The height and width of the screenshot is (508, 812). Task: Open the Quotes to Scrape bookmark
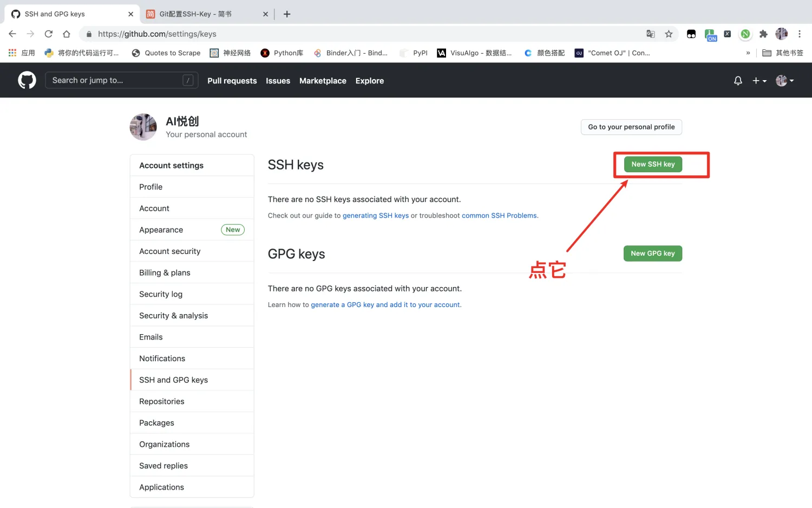(x=166, y=53)
